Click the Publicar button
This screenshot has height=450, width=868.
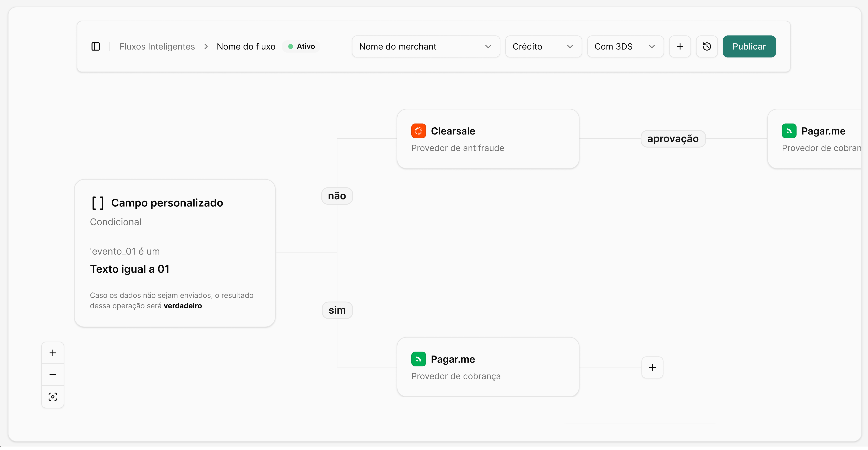tap(749, 46)
